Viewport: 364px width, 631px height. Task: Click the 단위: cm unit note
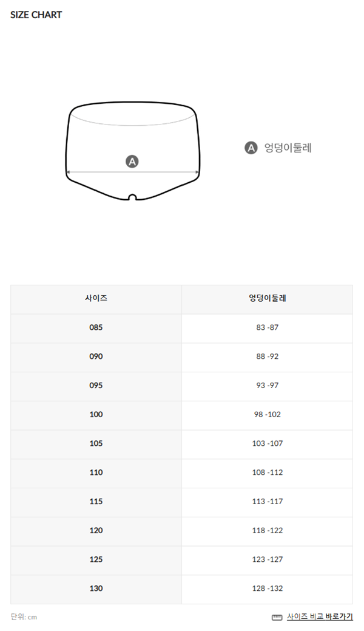pos(24,617)
